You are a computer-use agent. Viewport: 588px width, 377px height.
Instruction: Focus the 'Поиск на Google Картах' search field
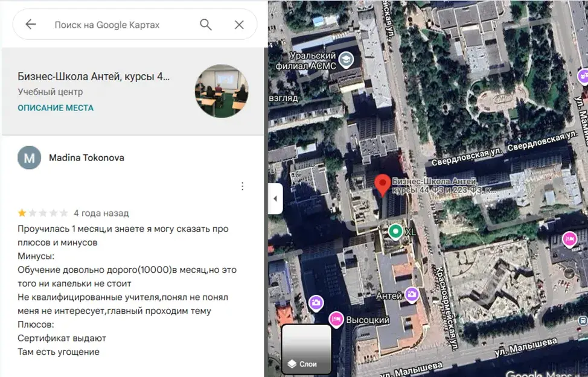pos(107,25)
